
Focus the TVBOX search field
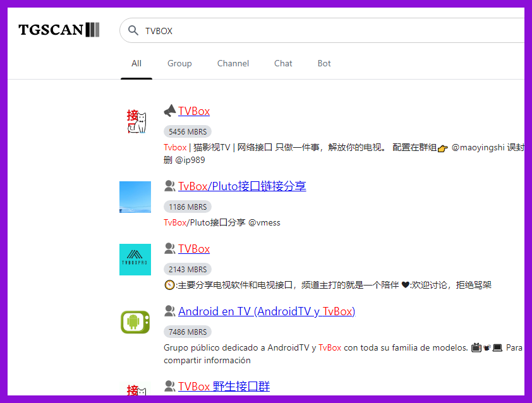point(322,30)
